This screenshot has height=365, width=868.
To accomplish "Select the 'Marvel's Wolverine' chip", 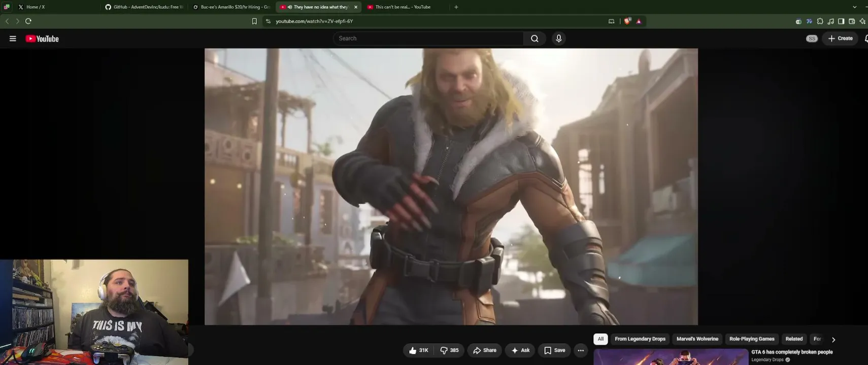I will [x=697, y=339].
